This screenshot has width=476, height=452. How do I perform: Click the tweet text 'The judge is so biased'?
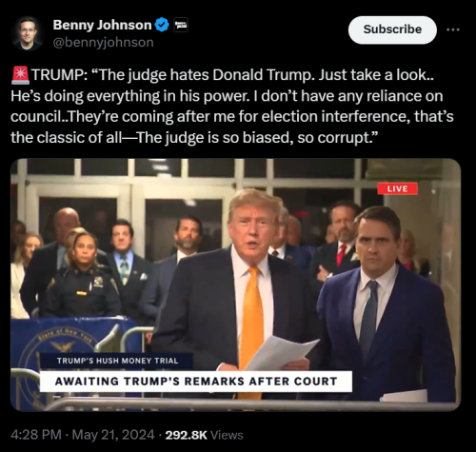point(212,138)
